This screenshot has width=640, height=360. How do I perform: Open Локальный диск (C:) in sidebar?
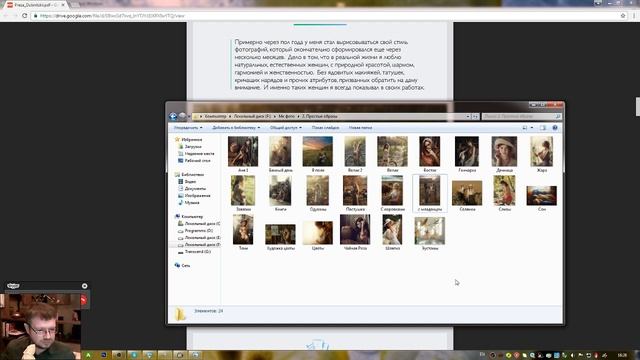(202, 224)
